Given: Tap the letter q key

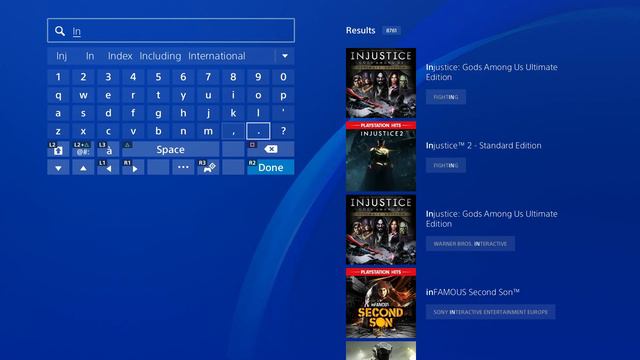Looking at the screenshot, I should click(58, 95).
